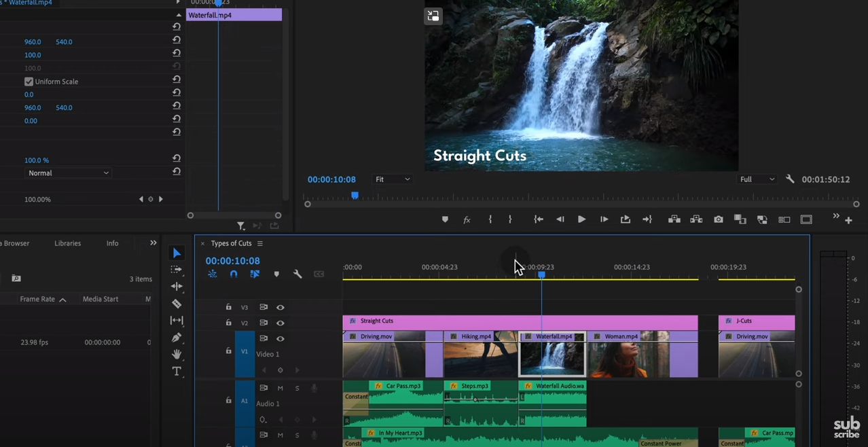Toggle Snap in timeline
Image resolution: width=868 pixels, height=447 pixels.
234,274
